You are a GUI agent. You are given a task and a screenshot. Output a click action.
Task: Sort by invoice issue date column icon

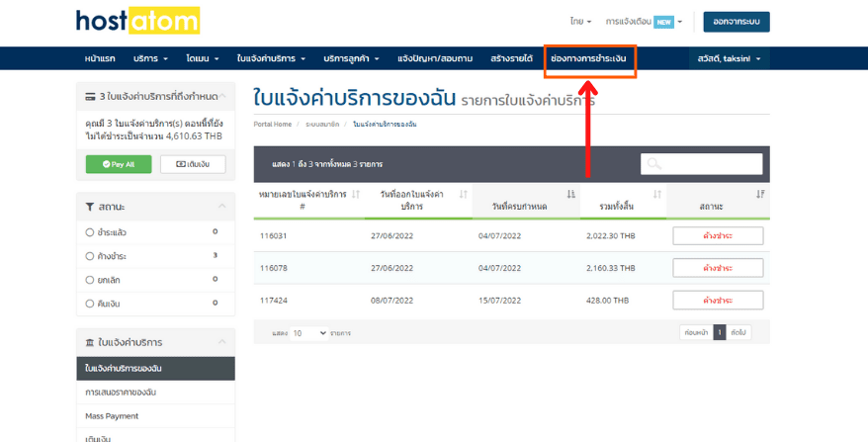[x=464, y=195]
